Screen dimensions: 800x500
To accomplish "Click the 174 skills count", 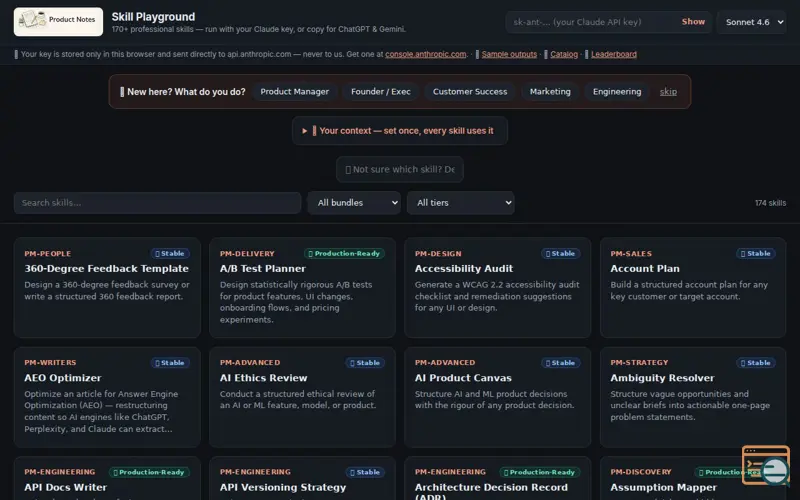I will point(770,203).
